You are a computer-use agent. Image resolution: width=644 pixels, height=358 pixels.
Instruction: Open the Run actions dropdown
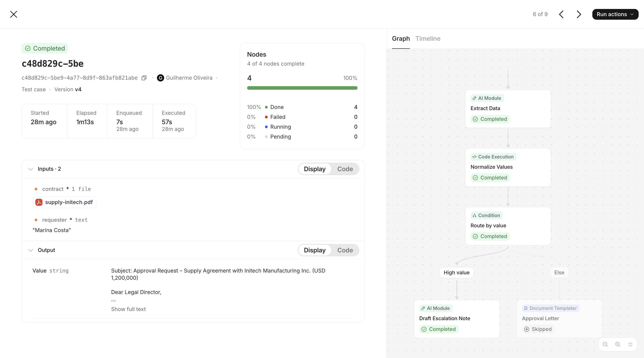tap(615, 14)
